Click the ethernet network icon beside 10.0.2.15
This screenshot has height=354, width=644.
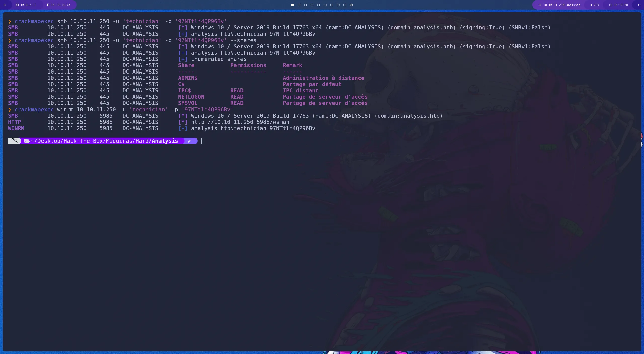[x=17, y=5]
